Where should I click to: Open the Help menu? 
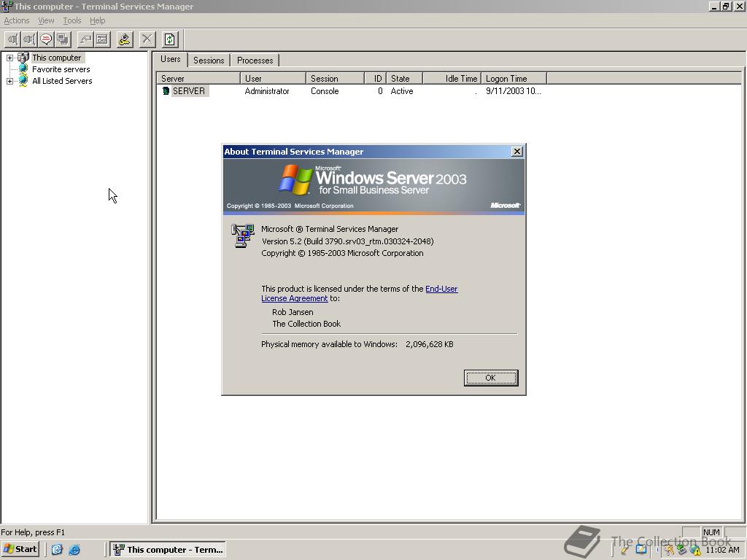tap(98, 20)
